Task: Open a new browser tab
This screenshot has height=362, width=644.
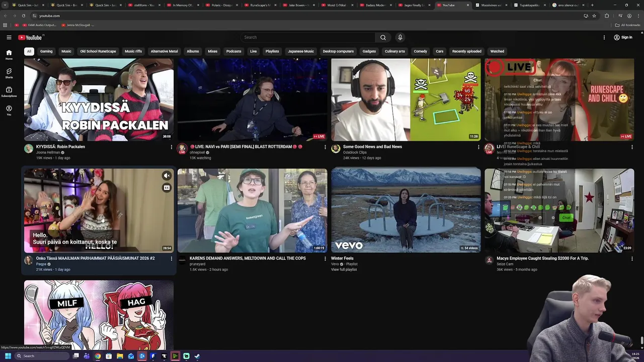Action: [592, 5]
